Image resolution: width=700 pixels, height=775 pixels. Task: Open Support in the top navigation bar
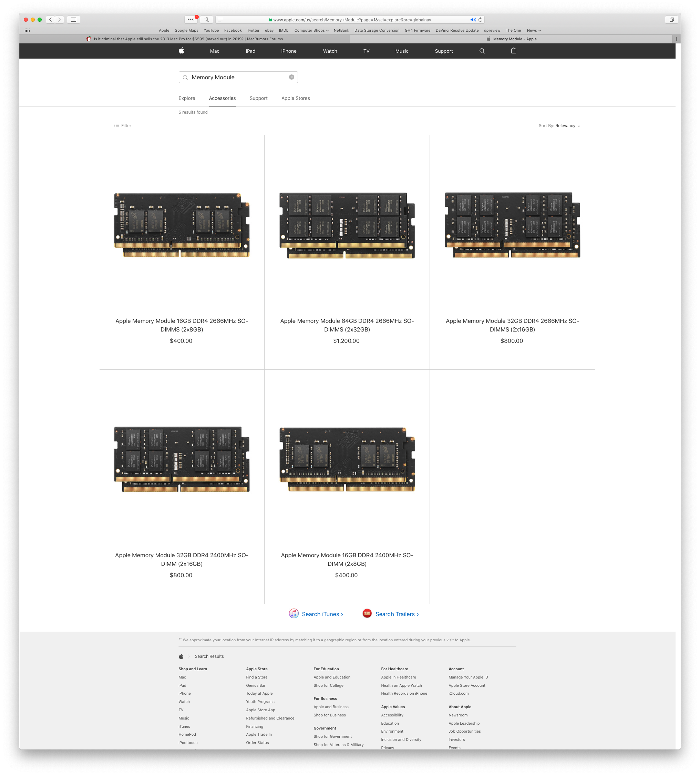444,51
